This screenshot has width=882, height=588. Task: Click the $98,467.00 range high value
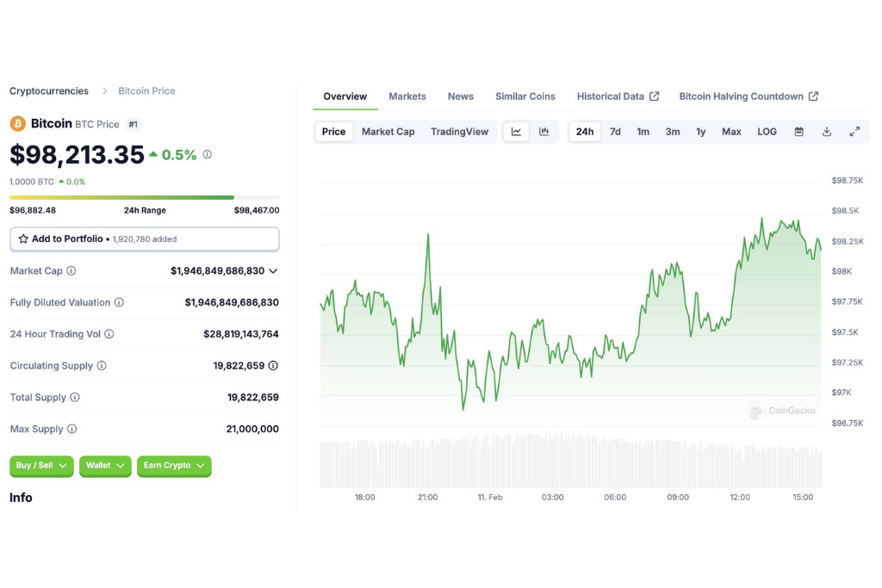(257, 210)
